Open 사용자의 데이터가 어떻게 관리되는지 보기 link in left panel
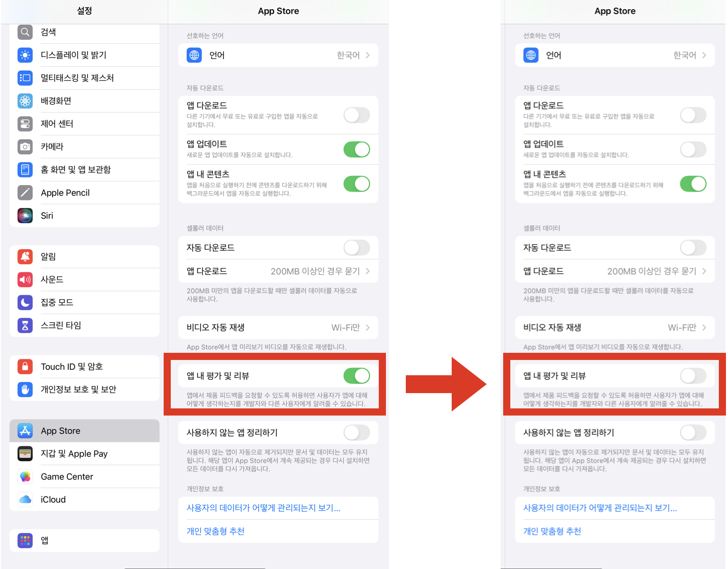 (x=264, y=508)
